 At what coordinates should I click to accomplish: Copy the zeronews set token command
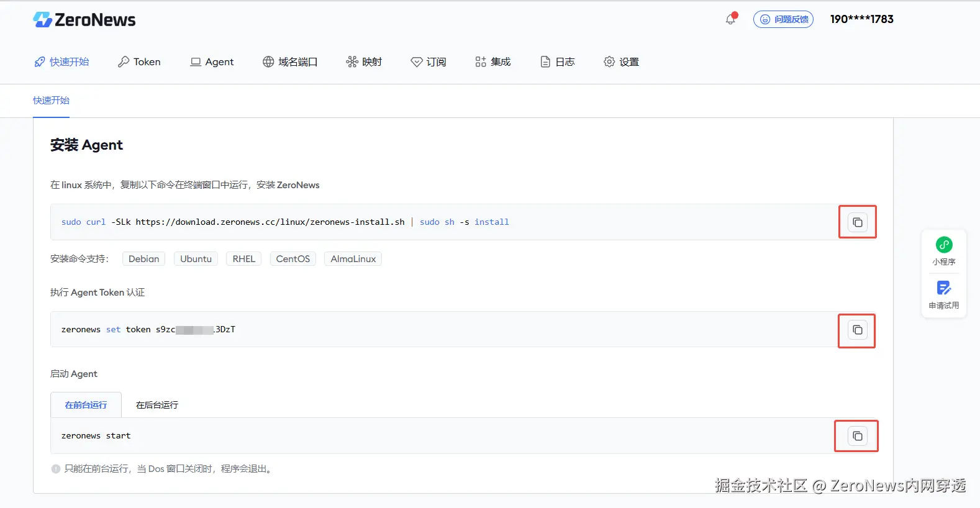point(858,330)
